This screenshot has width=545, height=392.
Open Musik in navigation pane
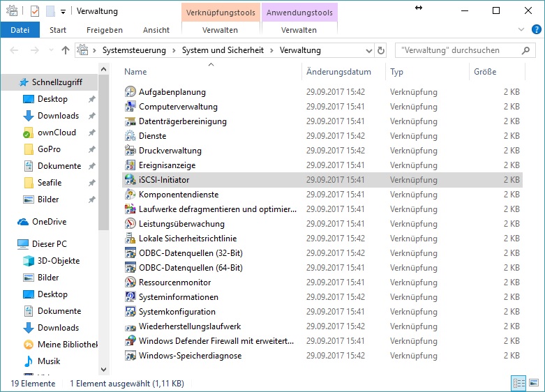point(42,361)
